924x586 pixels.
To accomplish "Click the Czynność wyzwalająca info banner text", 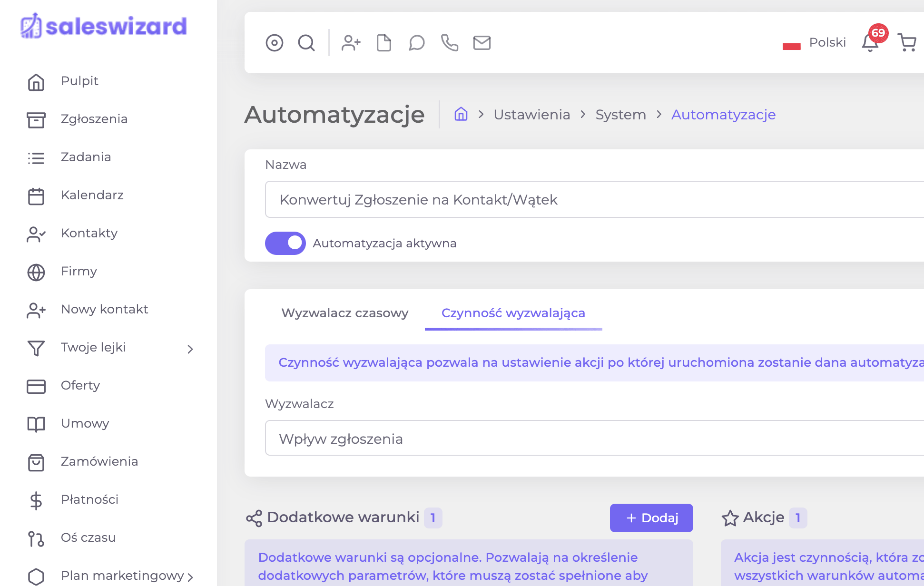I will pos(601,362).
